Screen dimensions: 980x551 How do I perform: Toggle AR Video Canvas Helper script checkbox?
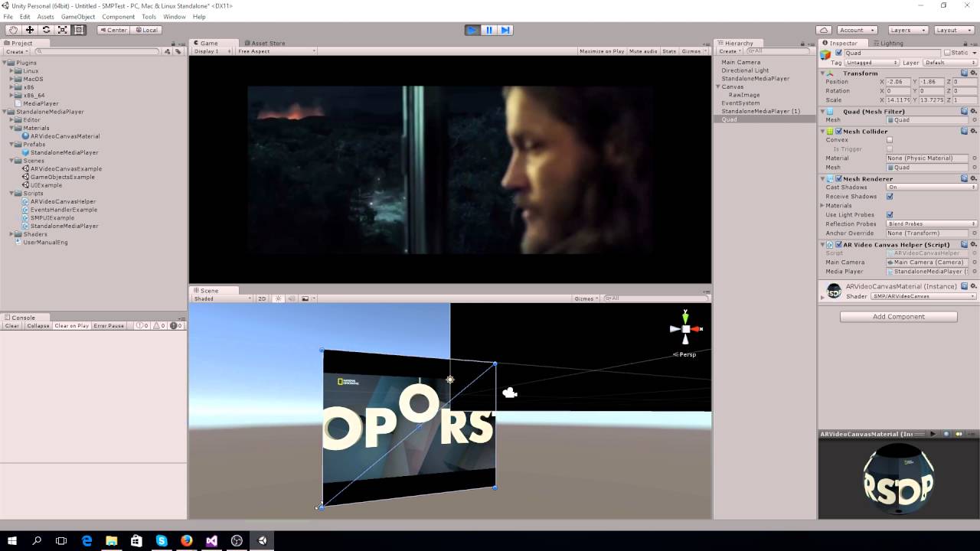(838, 244)
